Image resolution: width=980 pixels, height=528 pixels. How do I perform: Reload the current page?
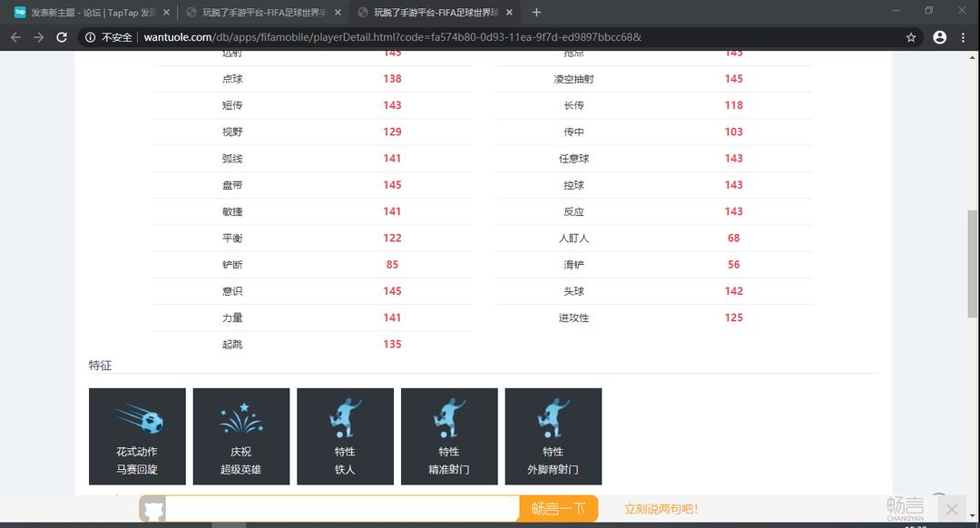(62, 37)
